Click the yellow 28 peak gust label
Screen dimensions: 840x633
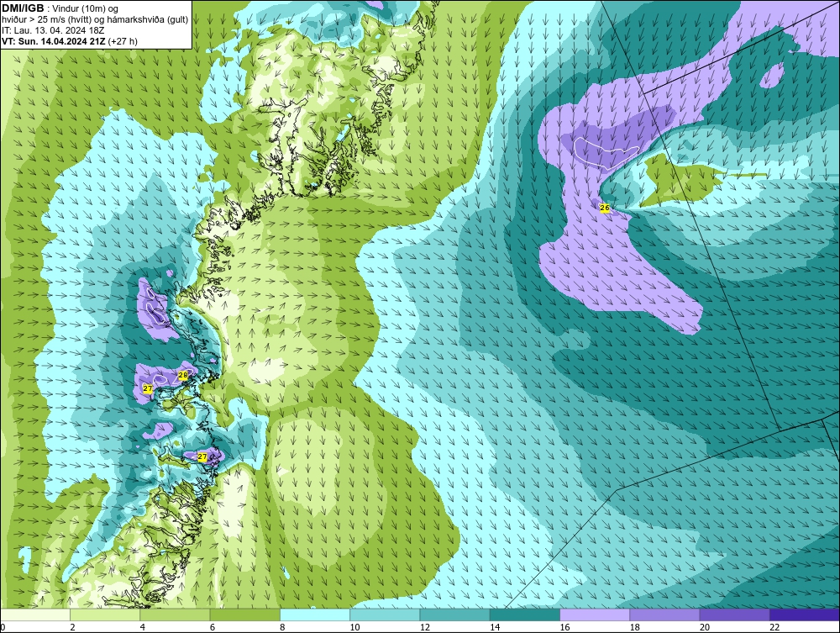[x=182, y=375]
